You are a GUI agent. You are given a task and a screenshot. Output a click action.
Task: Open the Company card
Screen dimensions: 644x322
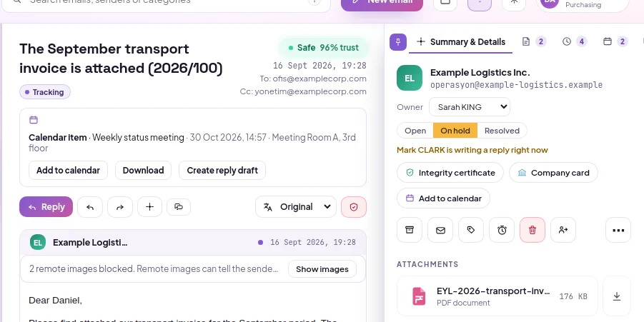553,173
